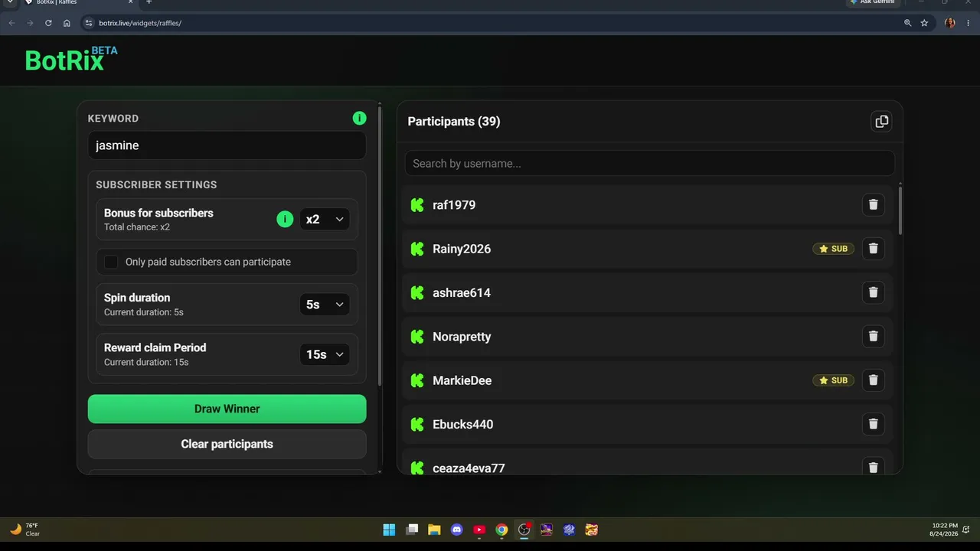View site information for botrix.live
Image resolution: width=980 pixels, height=551 pixels.
pos(88,23)
